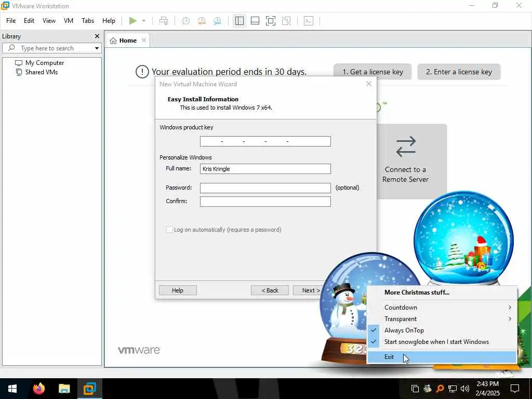Toggle the Show Library sidebar icon
Viewport: 532px width, 399px height.
click(x=239, y=21)
